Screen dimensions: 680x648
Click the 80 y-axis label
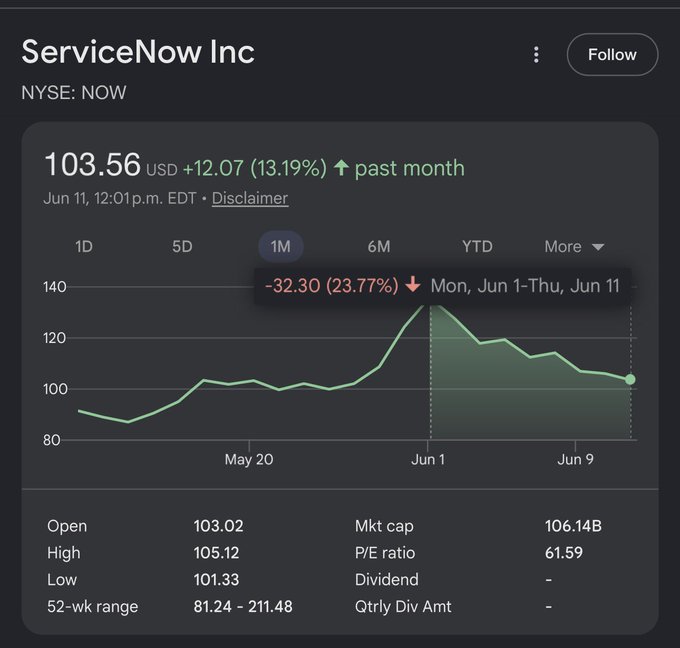[51, 440]
